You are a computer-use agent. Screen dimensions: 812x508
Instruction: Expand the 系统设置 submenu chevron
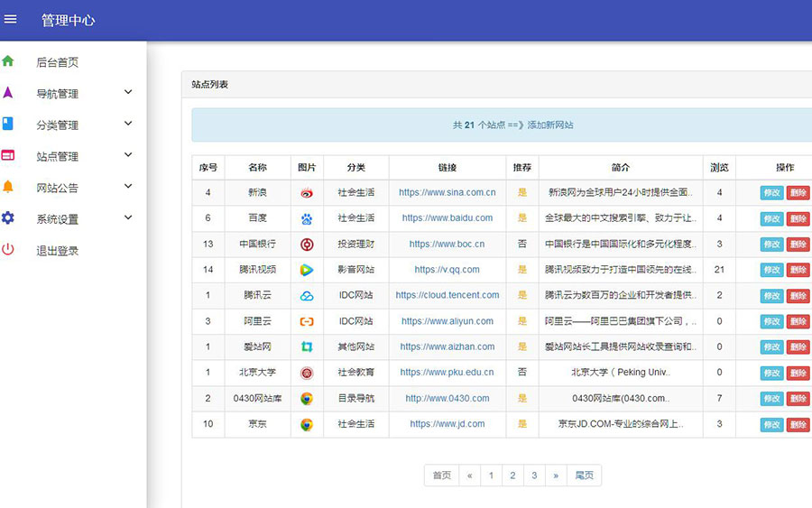pos(128,218)
